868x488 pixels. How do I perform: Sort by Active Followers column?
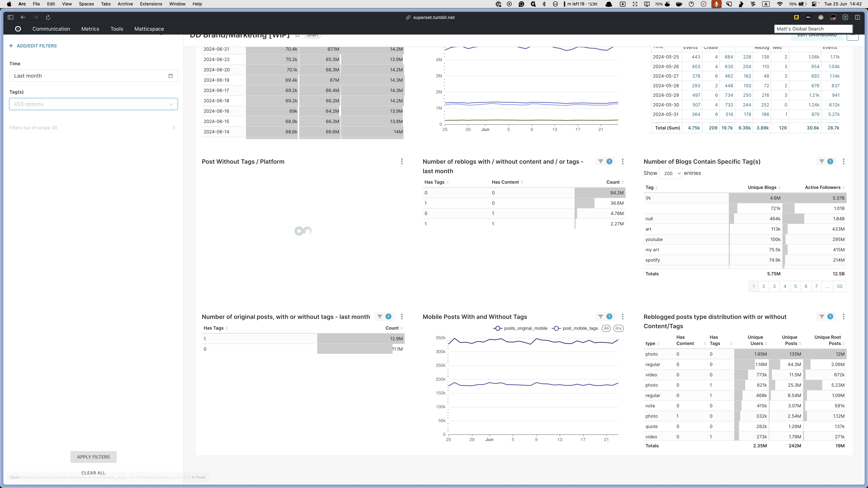point(825,188)
